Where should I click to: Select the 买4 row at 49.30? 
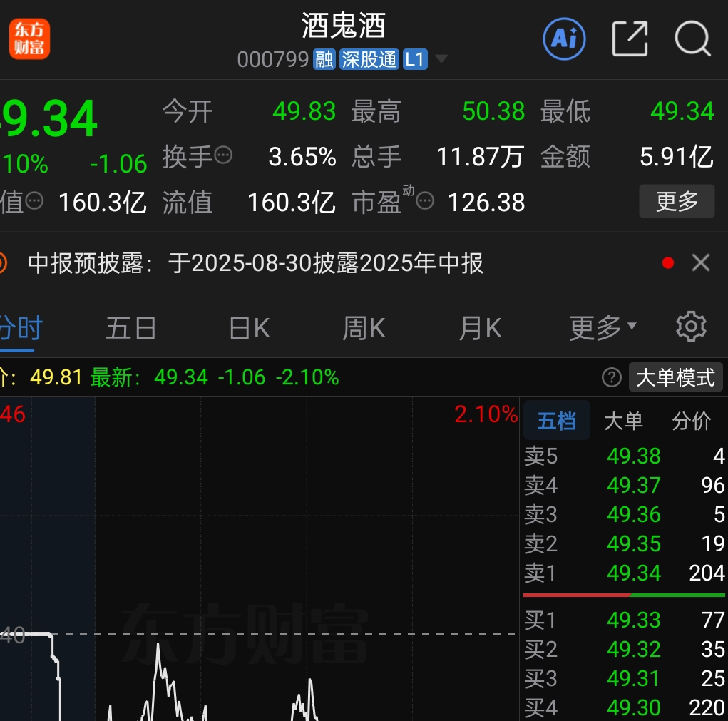624,707
